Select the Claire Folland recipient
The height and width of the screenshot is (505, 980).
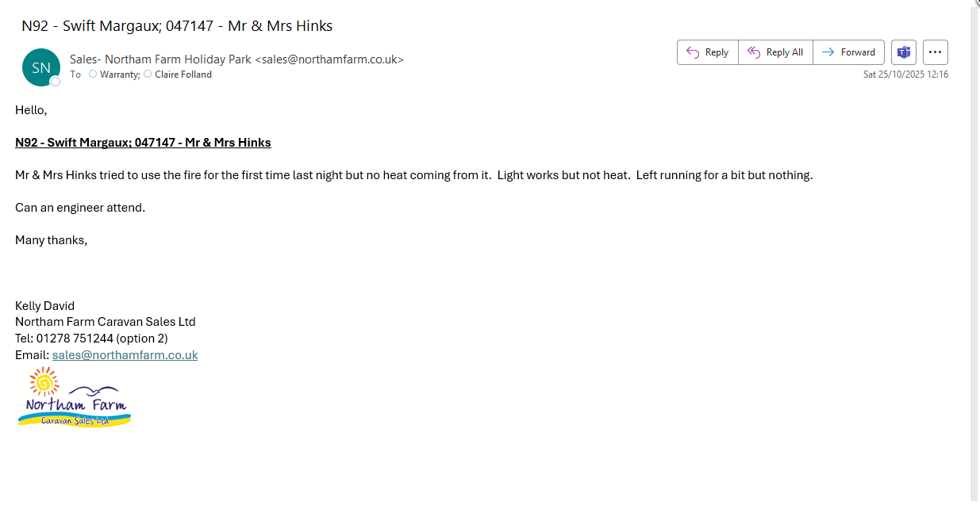click(183, 75)
